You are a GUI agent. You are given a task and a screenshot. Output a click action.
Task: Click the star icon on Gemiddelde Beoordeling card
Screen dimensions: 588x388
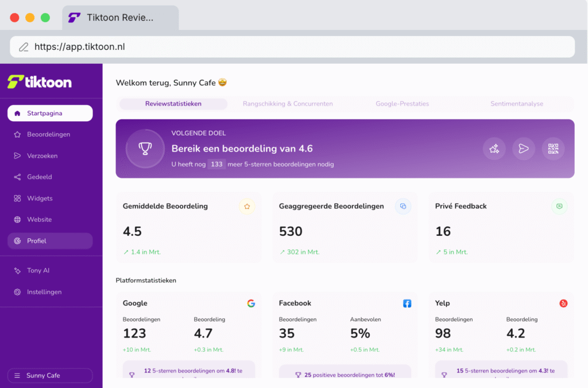247,207
